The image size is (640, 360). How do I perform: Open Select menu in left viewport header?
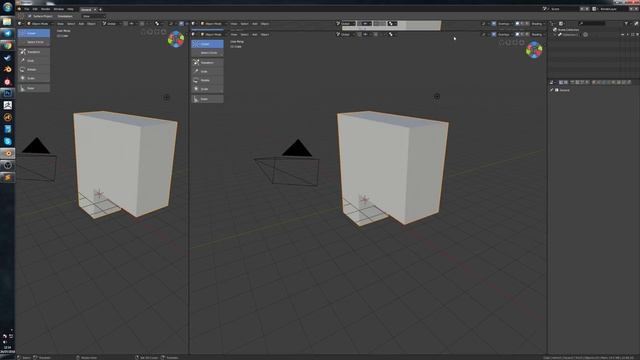point(71,24)
